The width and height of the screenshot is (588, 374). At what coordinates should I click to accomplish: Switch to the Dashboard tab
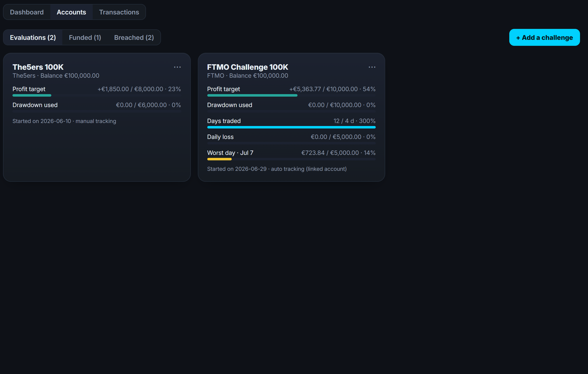27,12
